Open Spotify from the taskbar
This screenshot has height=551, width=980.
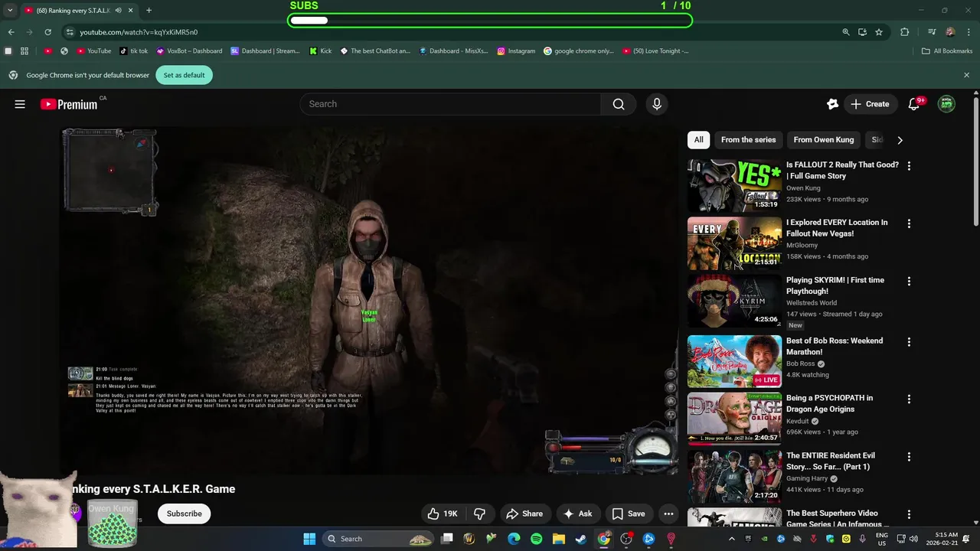(536, 539)
